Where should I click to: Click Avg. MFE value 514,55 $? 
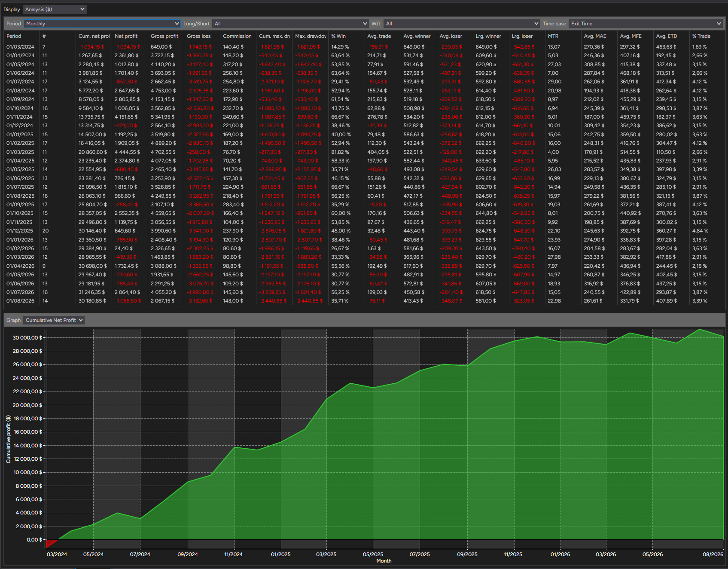point(631,152)
